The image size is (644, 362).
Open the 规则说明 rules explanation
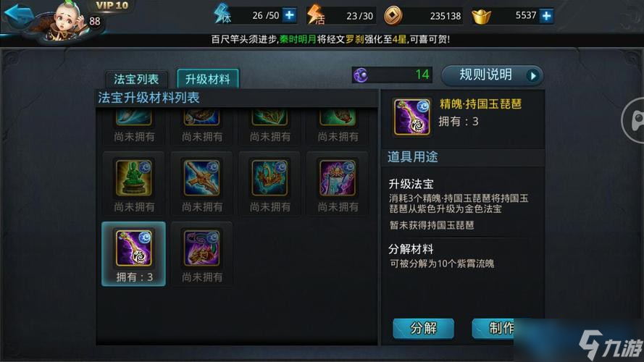(492, 75)
